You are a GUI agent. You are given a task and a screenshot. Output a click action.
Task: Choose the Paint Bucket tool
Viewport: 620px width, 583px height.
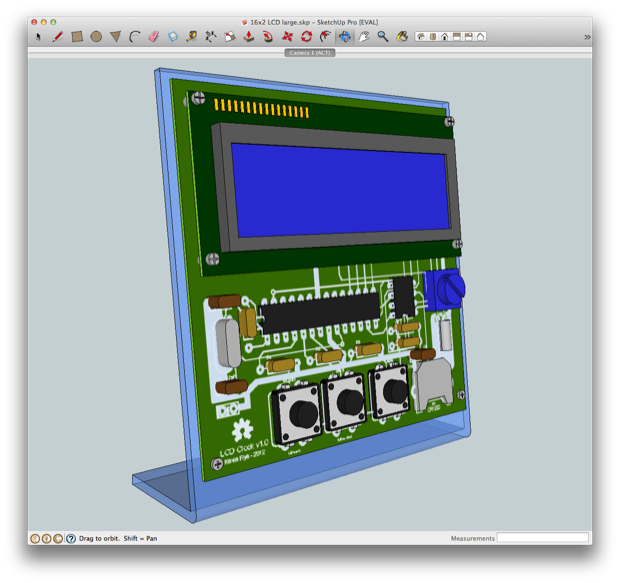(402, 37)
